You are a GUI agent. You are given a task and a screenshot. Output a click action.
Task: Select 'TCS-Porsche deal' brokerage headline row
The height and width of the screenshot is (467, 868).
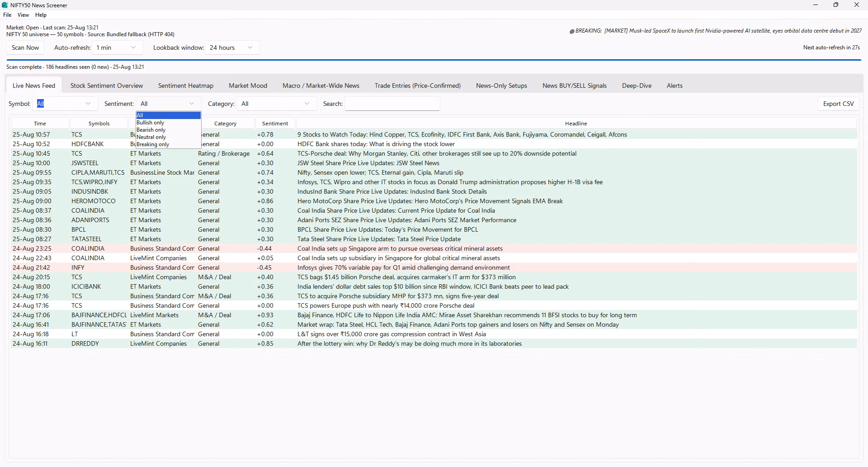[434, 153]
